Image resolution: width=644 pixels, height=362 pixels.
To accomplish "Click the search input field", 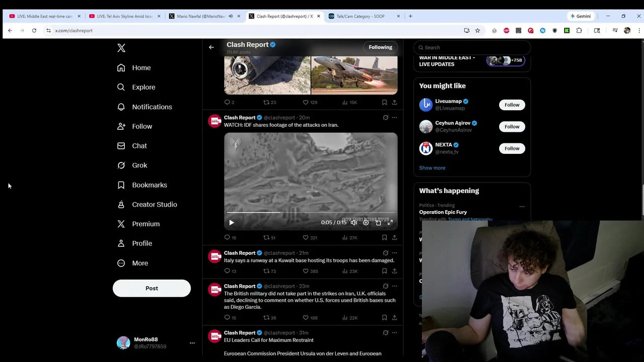I will 472,47.
